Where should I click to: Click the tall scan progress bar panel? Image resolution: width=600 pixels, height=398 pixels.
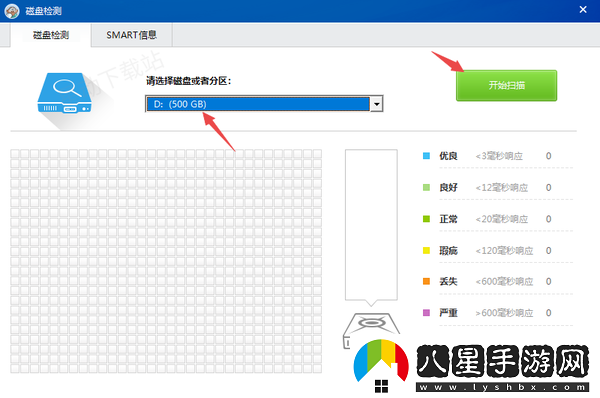click(371, 225)
